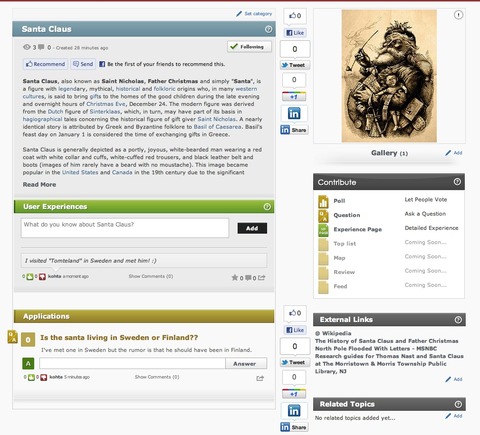Click the views eye icon near Created
This screenshot has width=480, height=435.
pyautogui.click(x=27, y=47)
